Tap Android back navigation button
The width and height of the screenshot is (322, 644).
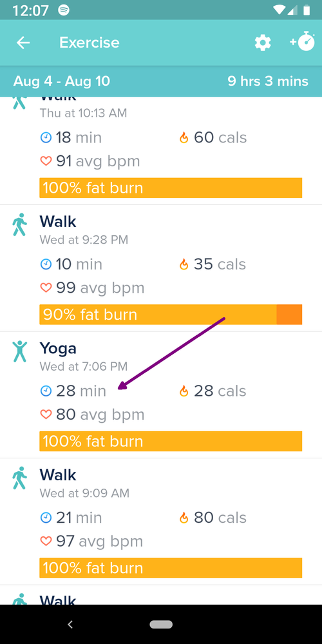(70, 624)
